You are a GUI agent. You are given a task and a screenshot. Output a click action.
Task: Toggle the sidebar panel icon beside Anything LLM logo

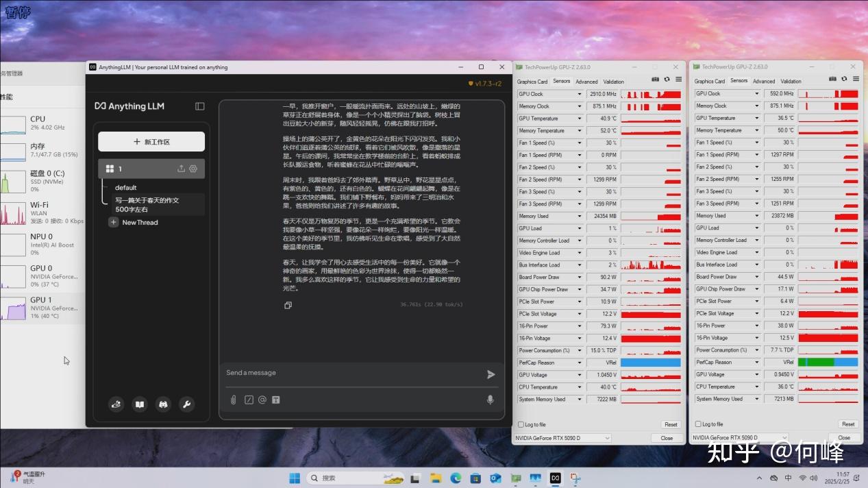click(x=199, y=106)
